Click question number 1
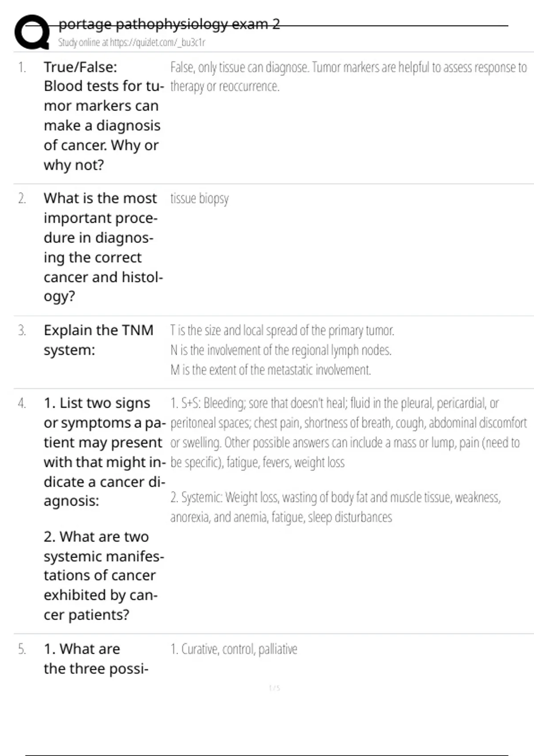The image size is (534, 756). 22,68
